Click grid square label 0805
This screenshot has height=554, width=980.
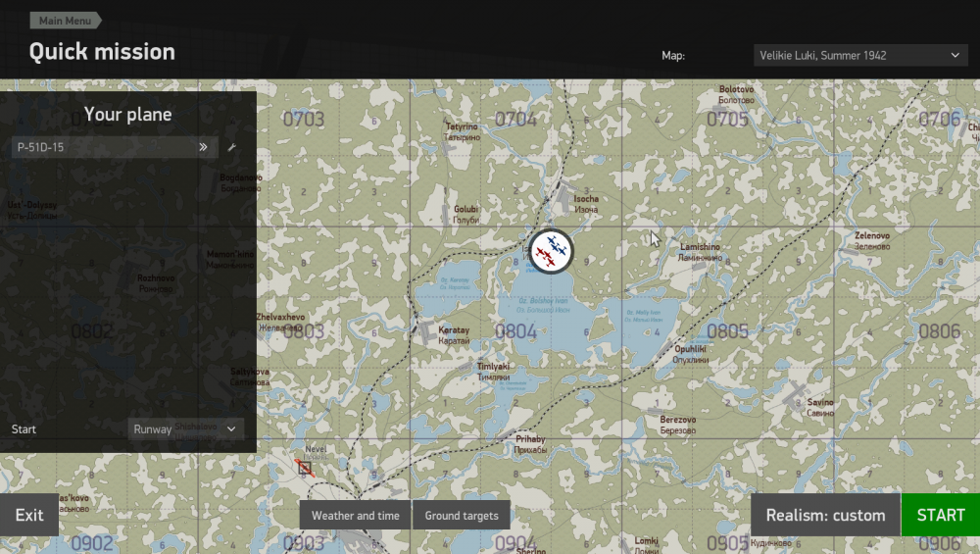[x=727, y=331]
